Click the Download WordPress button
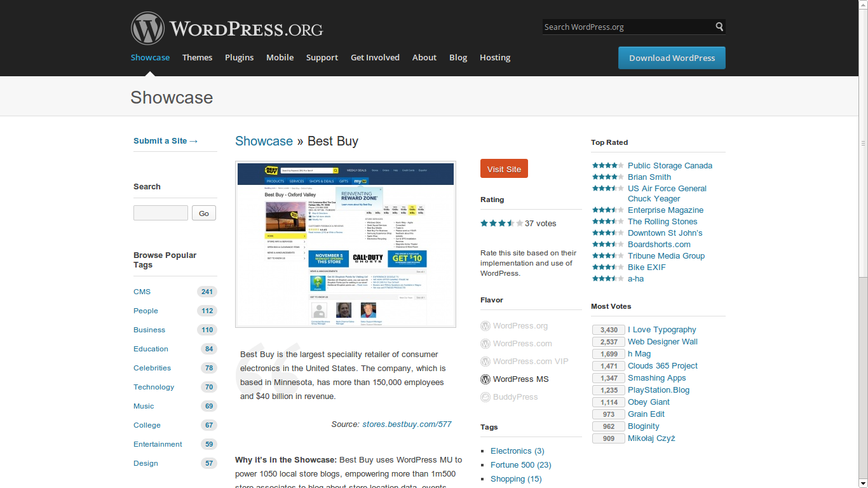868x488 pixels. click(672, 58)
